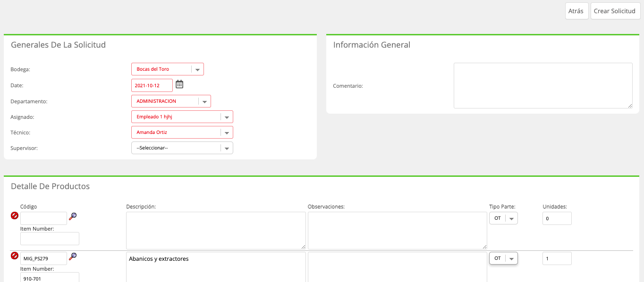This screenshot has width=644, height=282.
Task: Open the calendar date picker icon
Action: point(179,84)
